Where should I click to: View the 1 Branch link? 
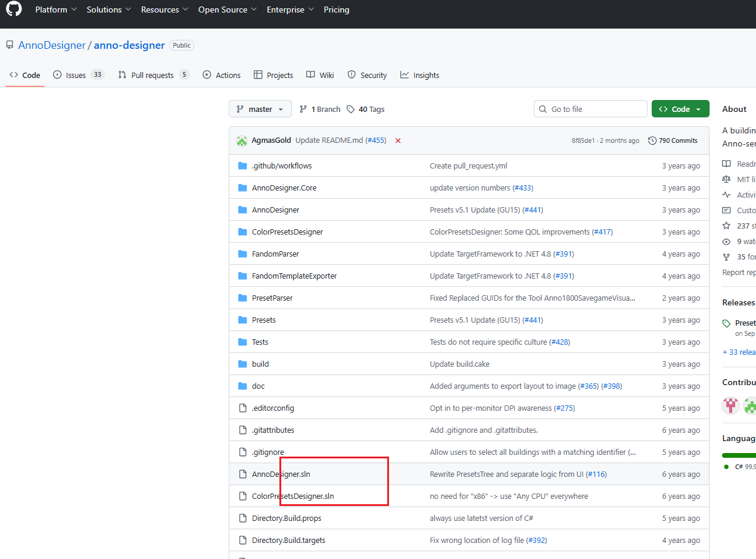coord(320,109)
